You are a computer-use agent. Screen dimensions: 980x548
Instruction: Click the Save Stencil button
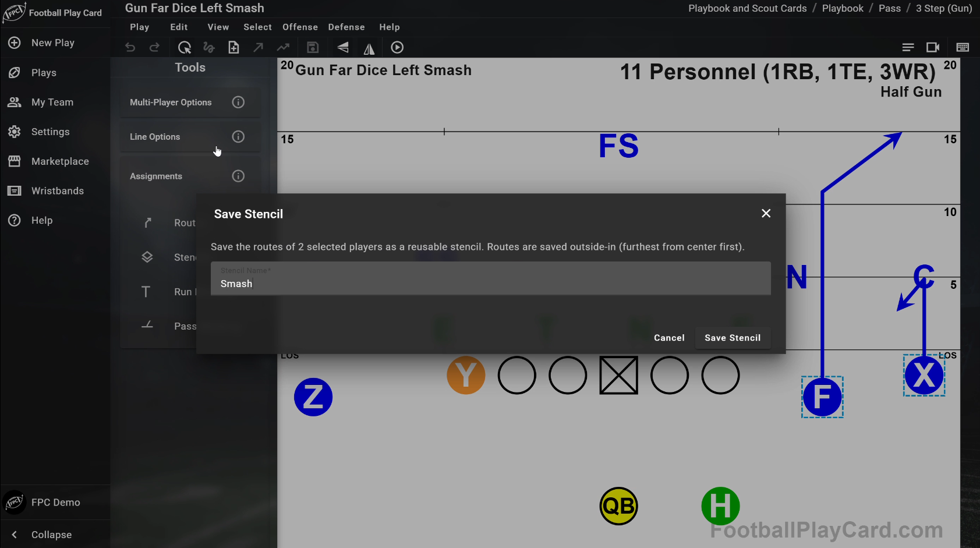733,338
